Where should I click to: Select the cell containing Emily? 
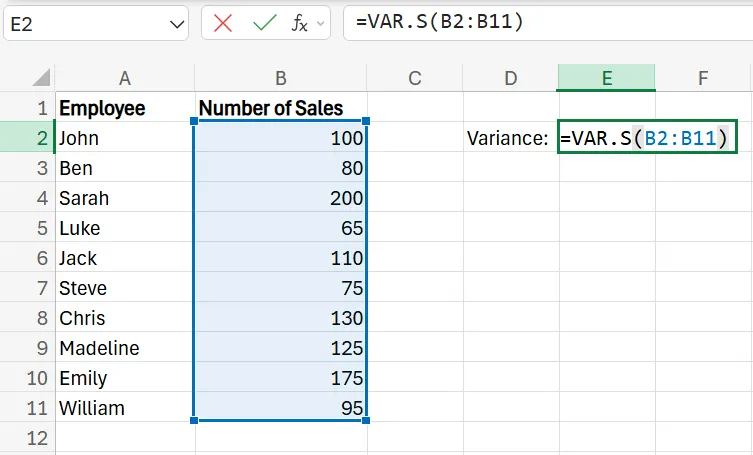tap(125, 378)
